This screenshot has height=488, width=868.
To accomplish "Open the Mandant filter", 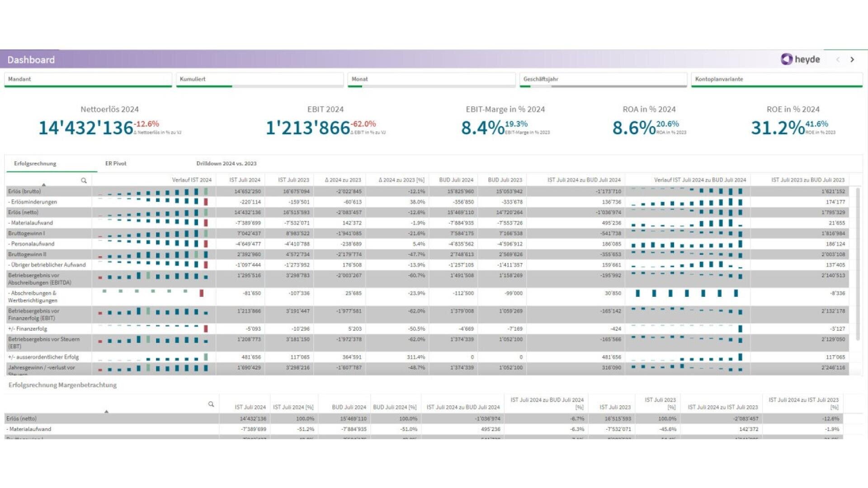I will pos(88,79).
